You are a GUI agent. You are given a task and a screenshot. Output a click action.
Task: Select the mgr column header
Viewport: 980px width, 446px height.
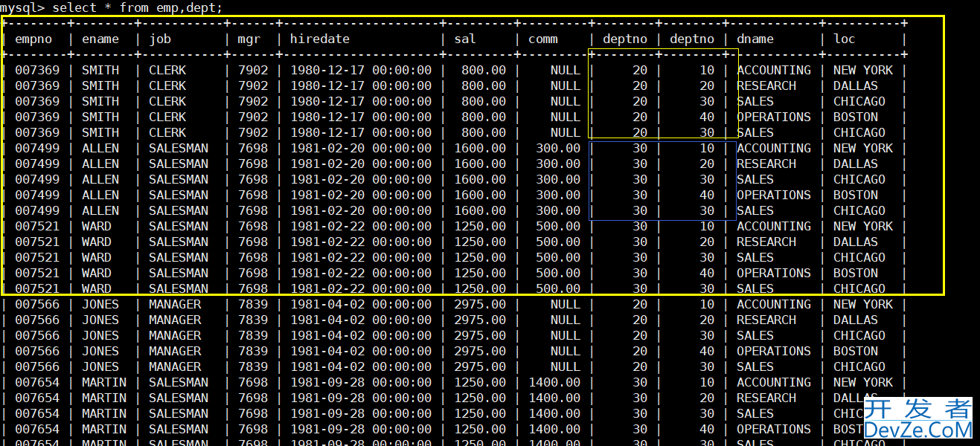(x=249, y=39)
